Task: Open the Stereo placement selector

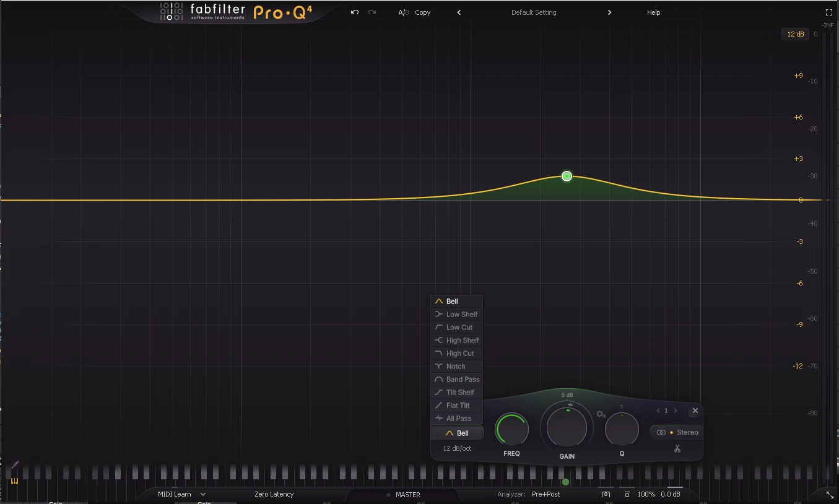Action: click(677, 432)
